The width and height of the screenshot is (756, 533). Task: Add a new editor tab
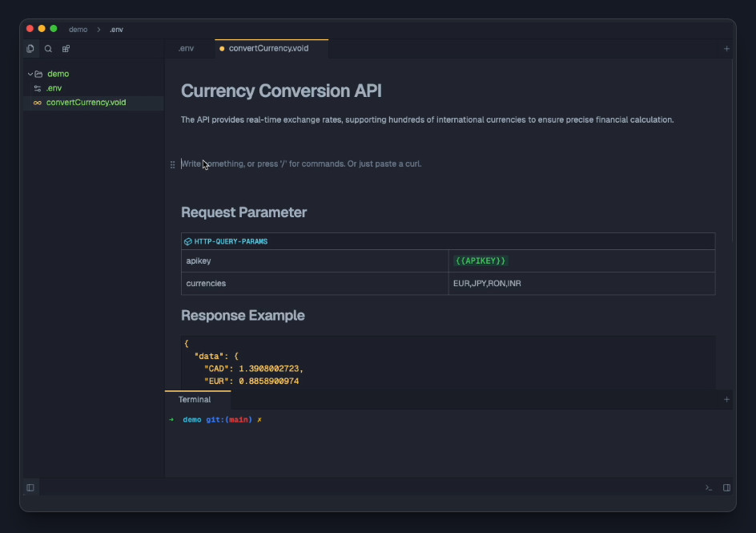click(726, 49)
